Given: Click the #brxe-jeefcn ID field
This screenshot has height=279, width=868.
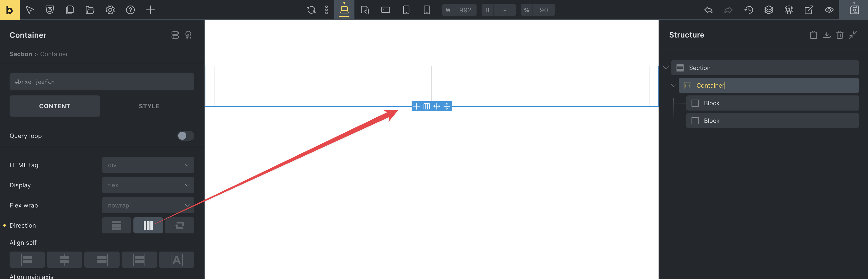Looking at the screenshot, I should click(x=102, y=82).
